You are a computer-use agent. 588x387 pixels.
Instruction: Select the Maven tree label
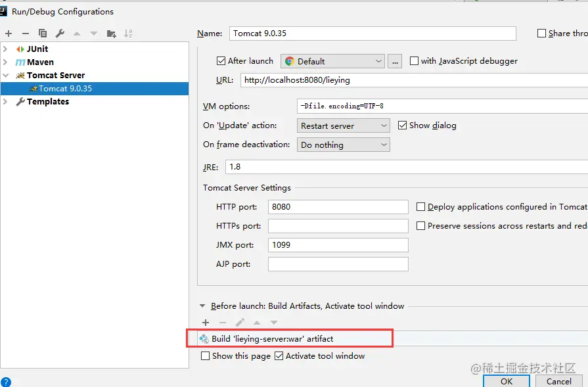pyautogui.click(x=41, y=62)
